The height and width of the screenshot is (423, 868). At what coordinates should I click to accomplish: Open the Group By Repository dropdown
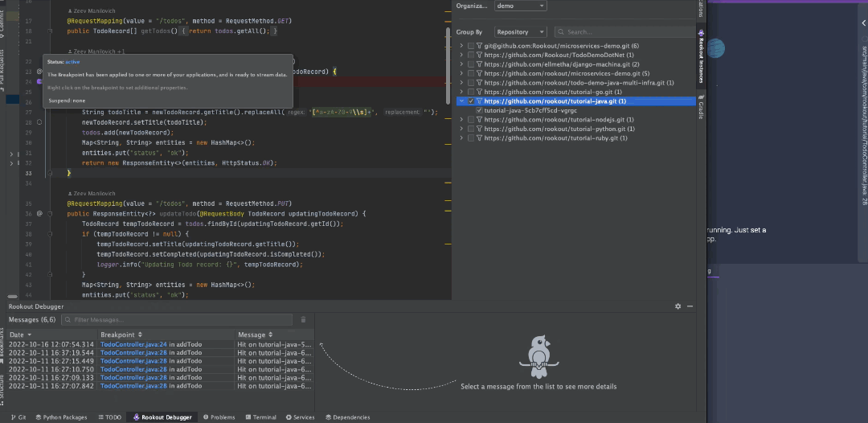[x=520, y=32]
